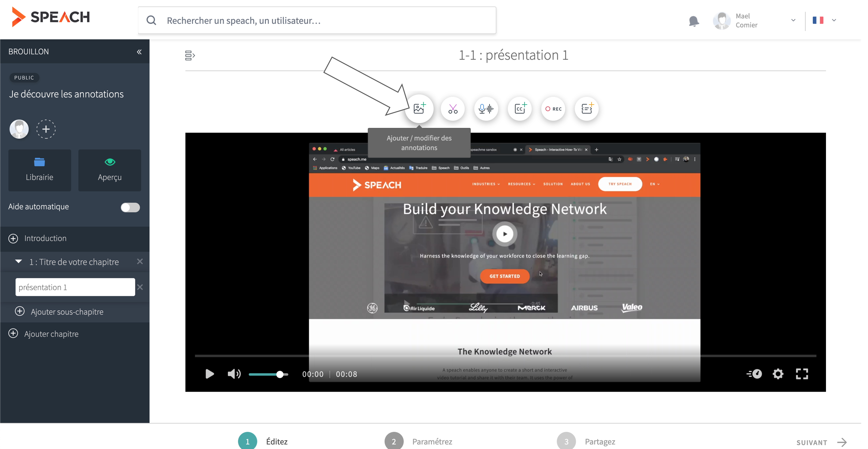Delete chapter 1 with its X icon

(x=140, y=261)
